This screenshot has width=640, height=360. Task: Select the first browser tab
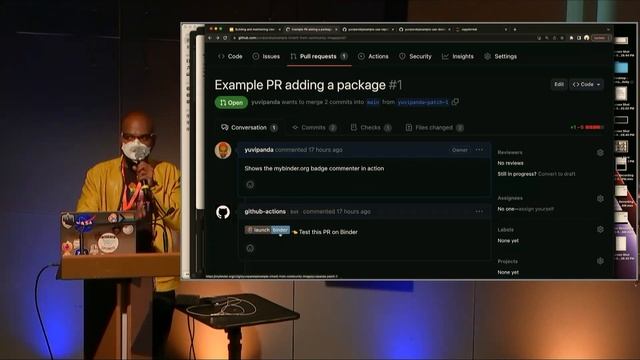click(255, 29)
